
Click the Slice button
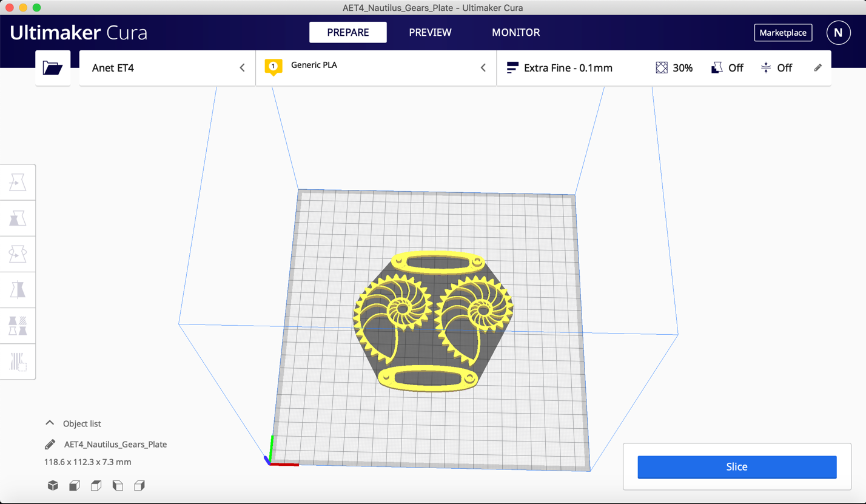point(737,467)
